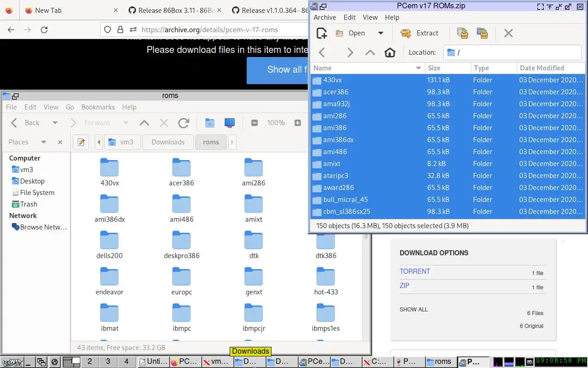Select File System in the Places sidebar
588x368 pixels.
tap(37, 193)
